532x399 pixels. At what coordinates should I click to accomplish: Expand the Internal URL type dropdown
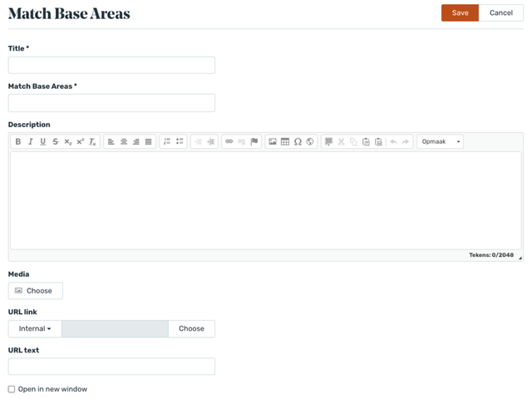tap(35, 329)
